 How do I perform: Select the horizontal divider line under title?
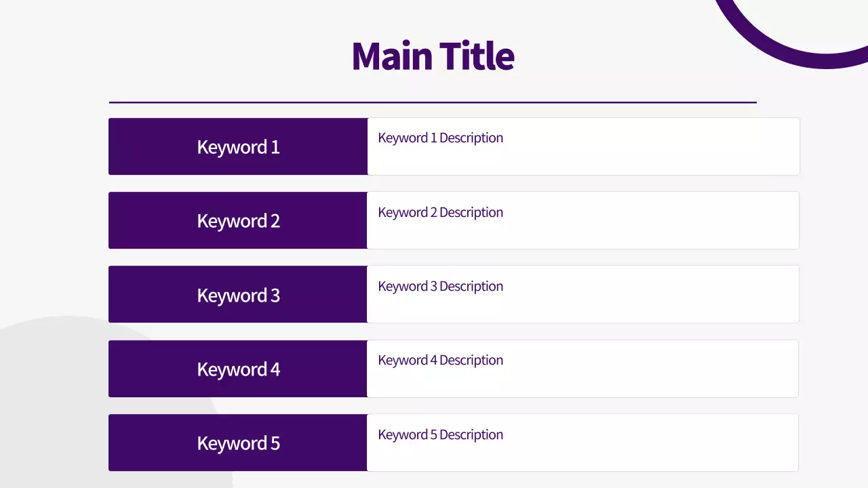pos(433,102)
